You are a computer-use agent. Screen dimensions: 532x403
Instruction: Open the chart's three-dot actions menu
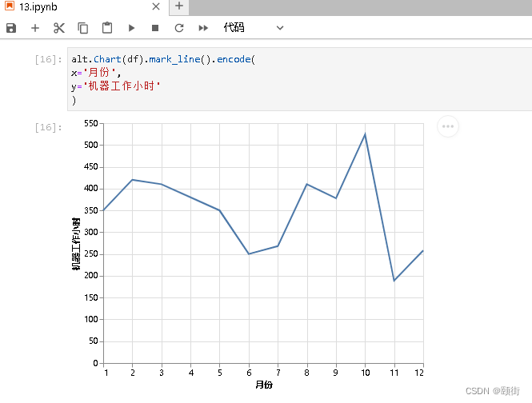(x=448, y=126)
